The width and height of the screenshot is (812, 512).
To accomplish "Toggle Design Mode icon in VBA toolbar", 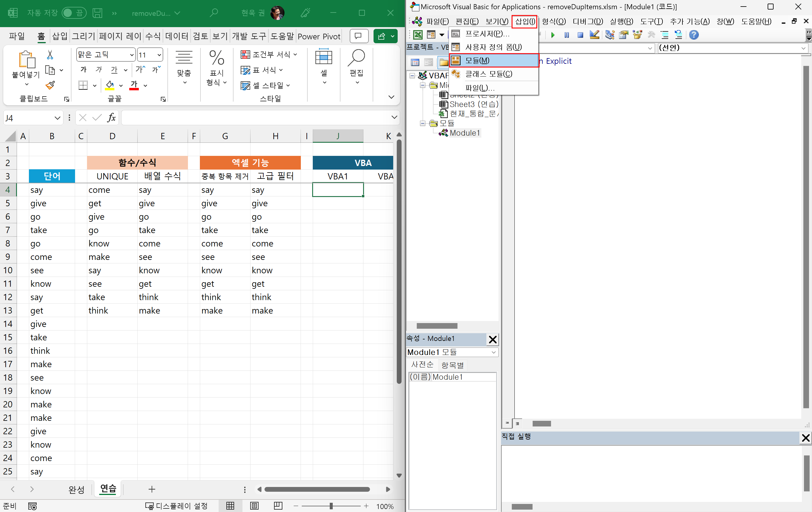I will (594, 35).
